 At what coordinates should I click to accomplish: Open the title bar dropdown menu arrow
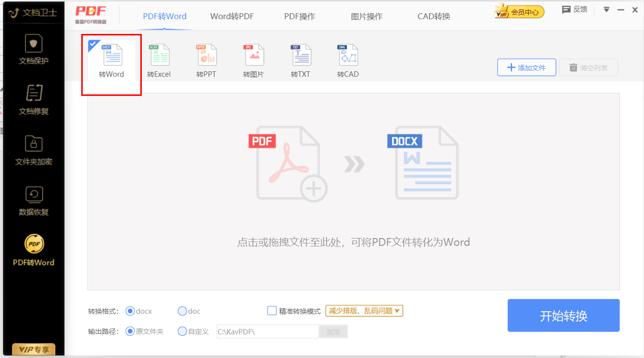(606, 10)
